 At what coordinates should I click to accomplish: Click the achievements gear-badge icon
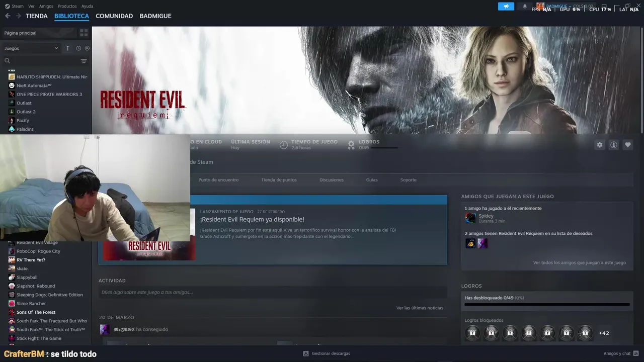coord(351,145)
